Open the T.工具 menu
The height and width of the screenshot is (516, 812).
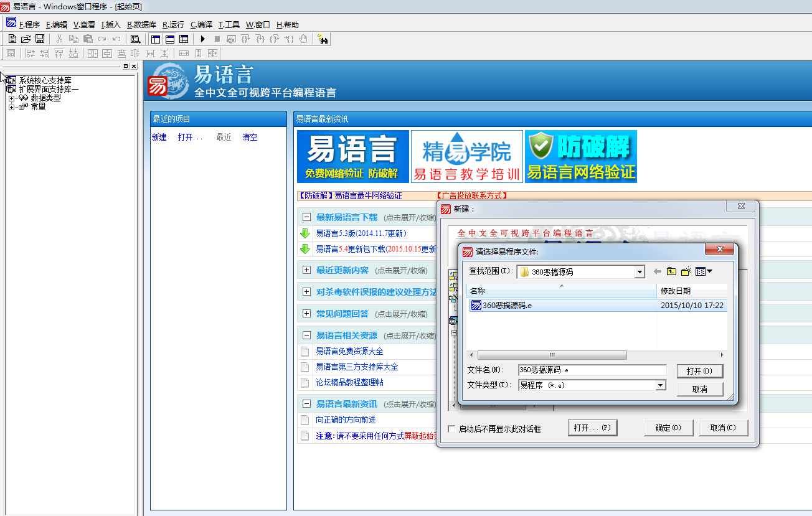pos(229,25)
